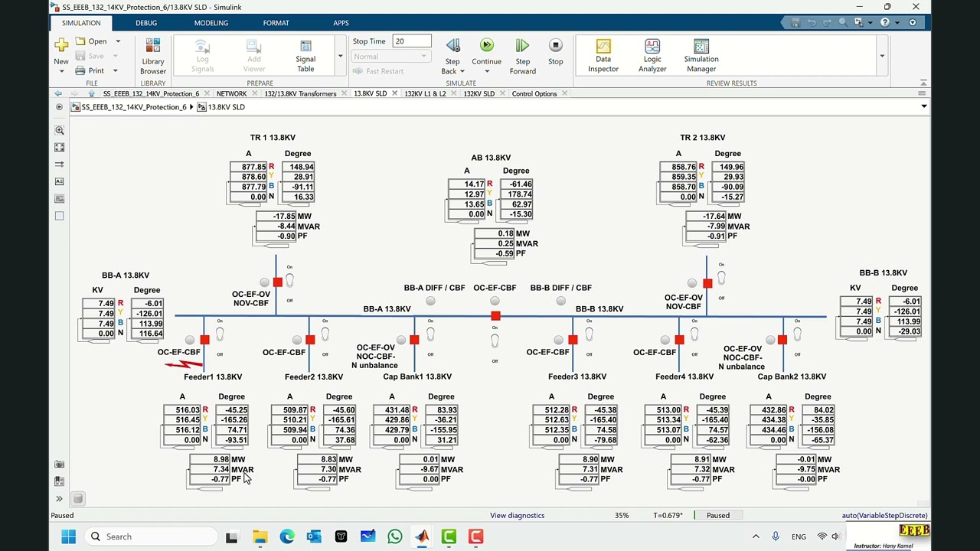
Task: Click Hide/Show Model Browser icon
Action: tap(59, 107)
